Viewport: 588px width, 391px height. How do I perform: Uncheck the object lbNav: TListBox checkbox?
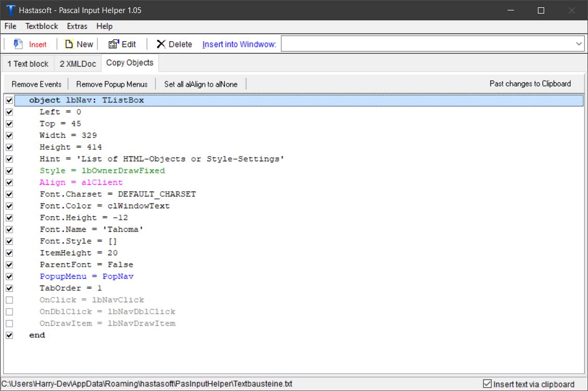9,100
